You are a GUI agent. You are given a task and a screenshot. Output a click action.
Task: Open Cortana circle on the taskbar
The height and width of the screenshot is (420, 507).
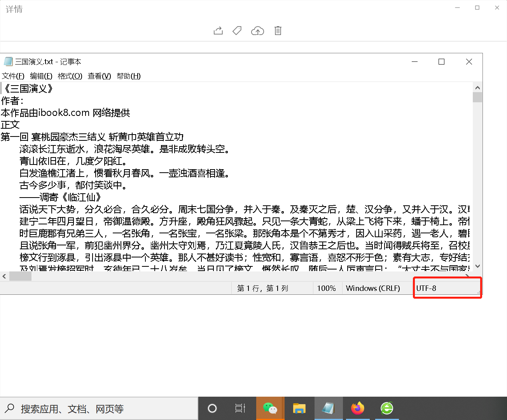212,408
